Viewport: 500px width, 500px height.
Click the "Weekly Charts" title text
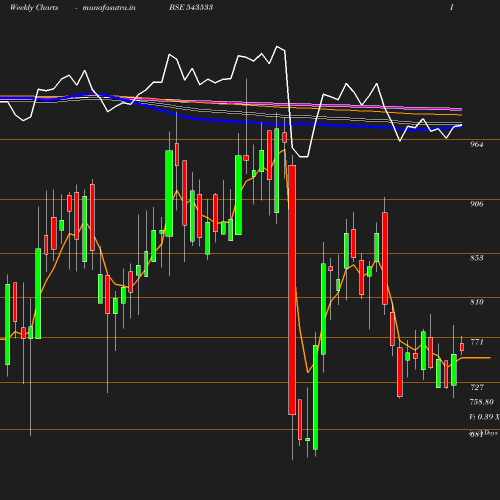[34, 8]
